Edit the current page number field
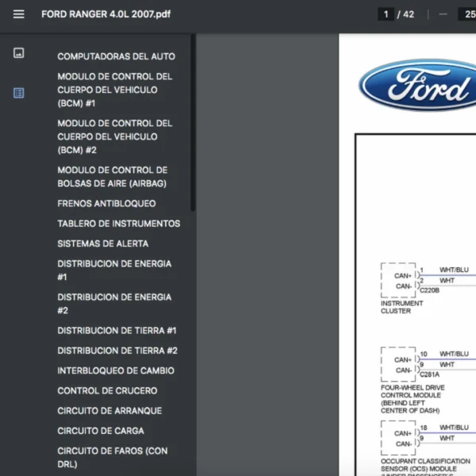The width and height of the screenshot is (476, 476). (x=386, y=14)
